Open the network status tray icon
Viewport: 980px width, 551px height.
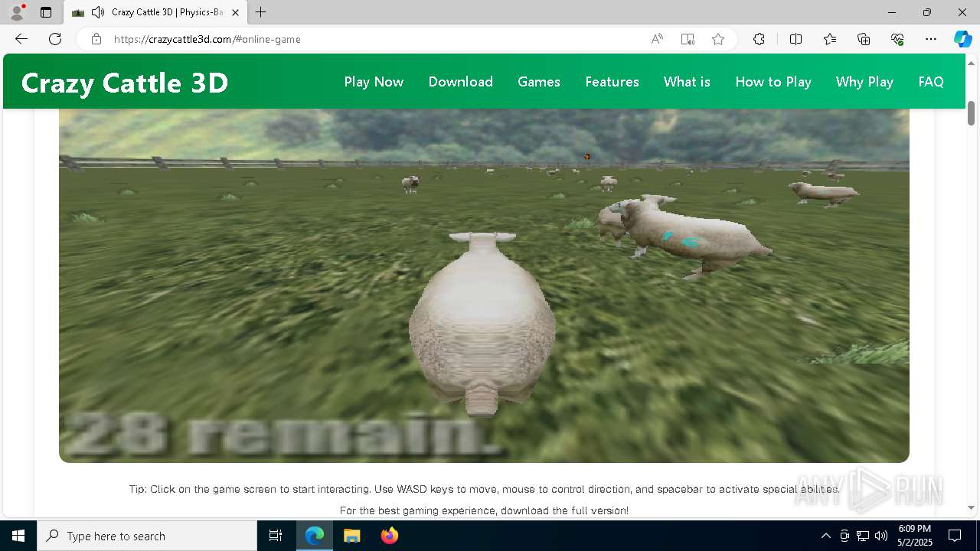tap(863, 536)
